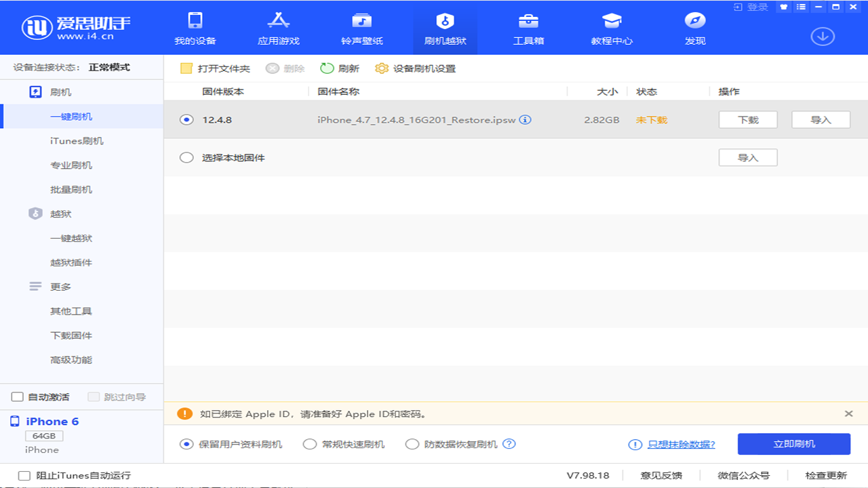Dismiss the Apple ID warning banner
This screenshot has width=868, height=488.
click(x=848, y=413)
